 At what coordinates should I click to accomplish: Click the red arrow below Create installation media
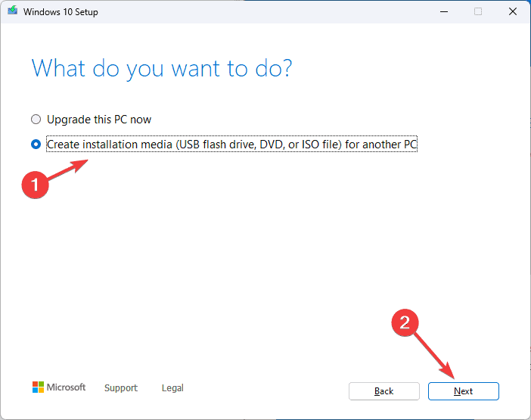tap(68, 170)
